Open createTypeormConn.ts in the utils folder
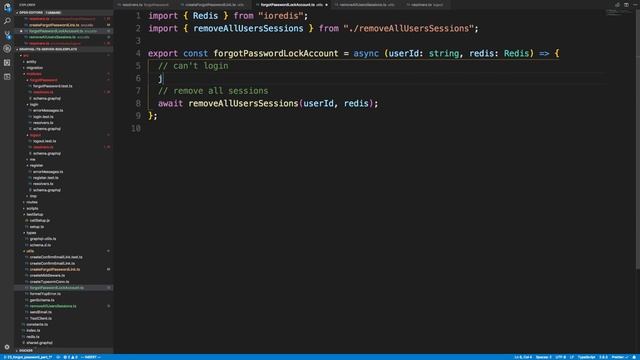Screen dimensions: 640x360 click(x=49, y=282)
